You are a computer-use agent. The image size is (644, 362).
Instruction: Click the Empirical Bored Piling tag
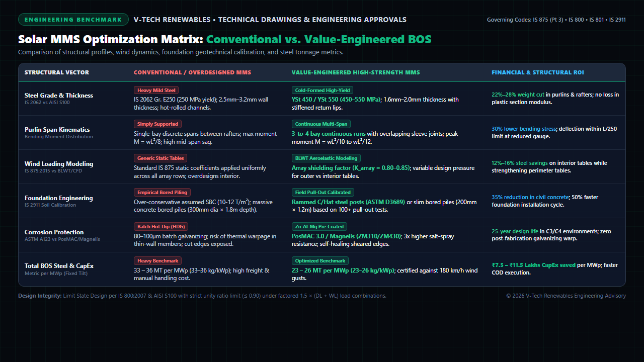click(x=162, y=193)
